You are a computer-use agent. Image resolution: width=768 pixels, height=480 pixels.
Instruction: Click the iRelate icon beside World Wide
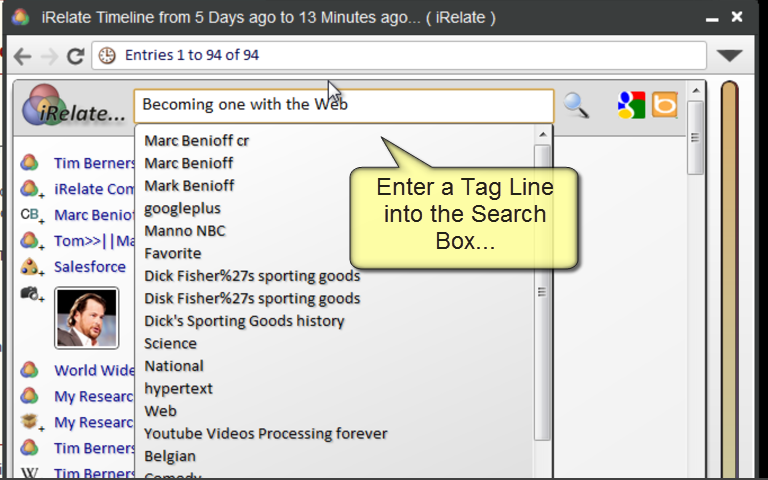pos(29,370)
